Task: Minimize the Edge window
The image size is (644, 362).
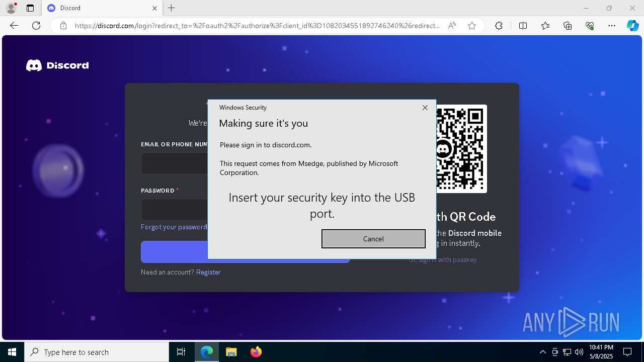Action: pos(586,8)
